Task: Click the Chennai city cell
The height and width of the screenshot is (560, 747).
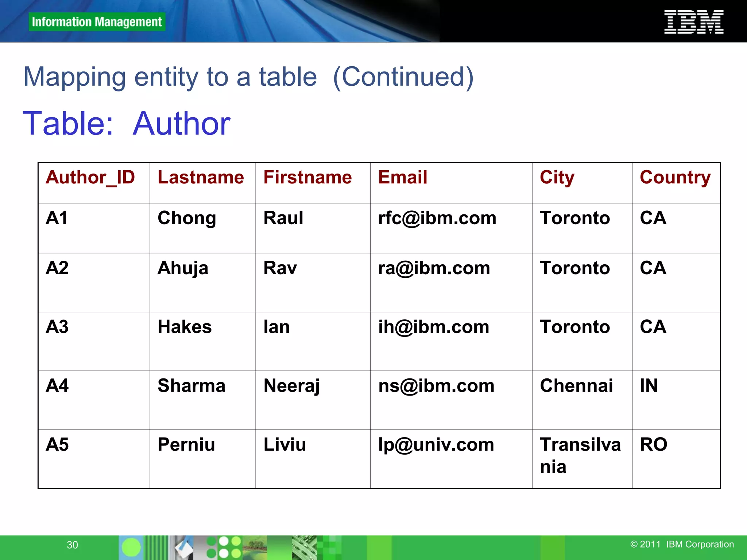Action: point(576,386)
